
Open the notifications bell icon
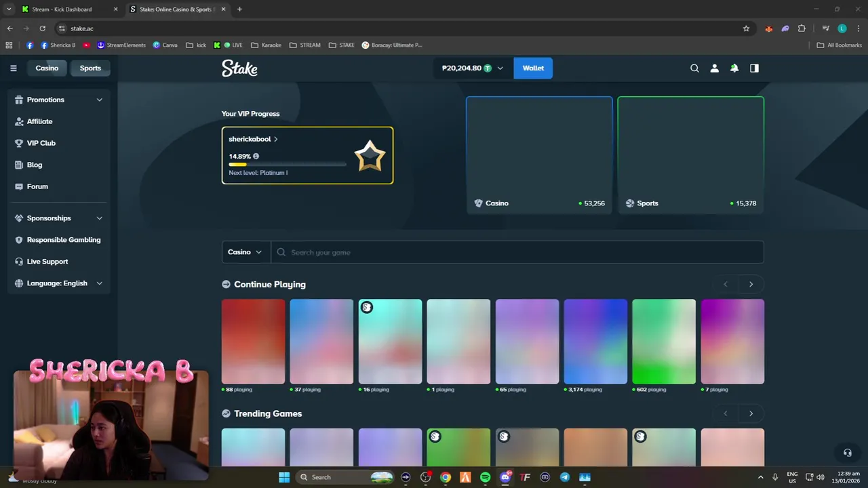[x=734, y=68]
